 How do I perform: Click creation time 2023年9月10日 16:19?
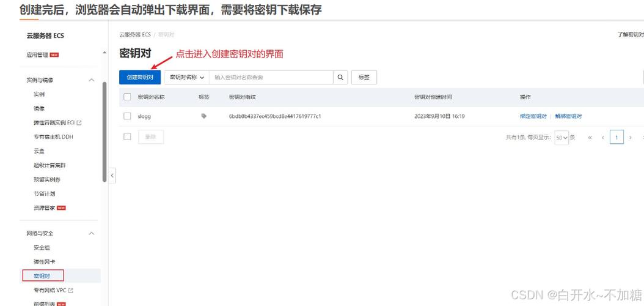(439, 116)
